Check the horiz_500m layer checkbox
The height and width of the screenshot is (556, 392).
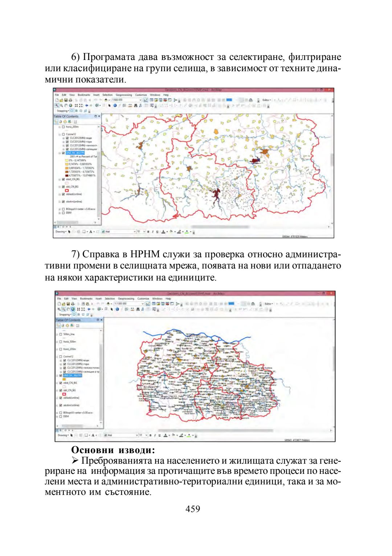tap(61, 342)
